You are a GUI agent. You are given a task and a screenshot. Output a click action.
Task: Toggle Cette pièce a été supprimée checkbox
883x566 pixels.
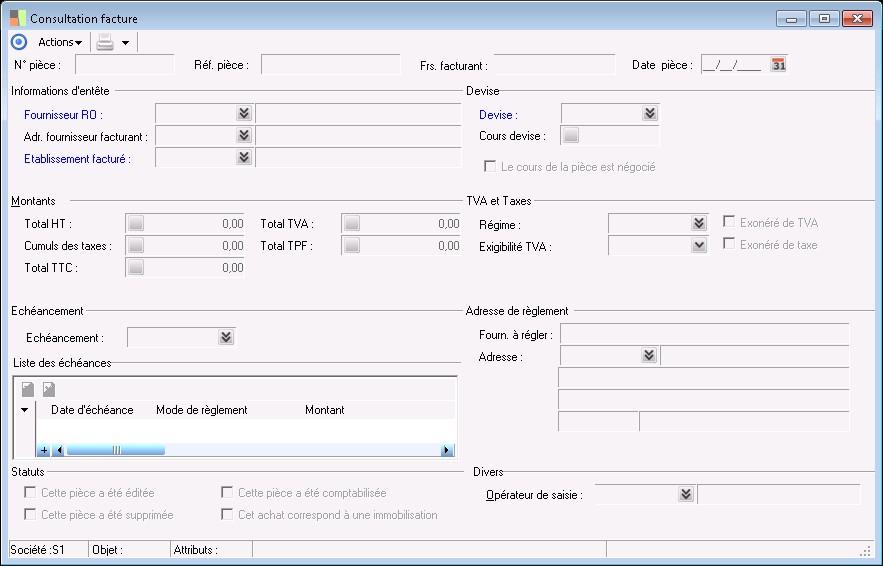30,514
